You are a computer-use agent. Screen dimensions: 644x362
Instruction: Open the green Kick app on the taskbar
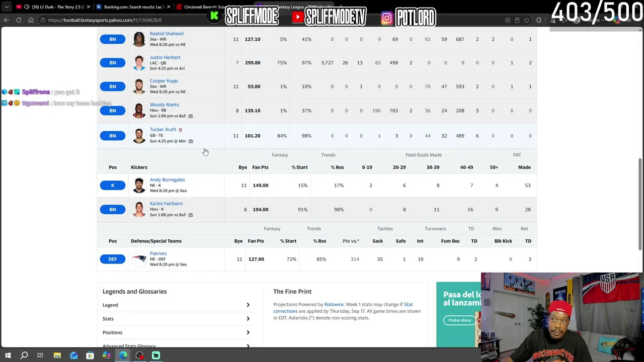click(x=156, y=355)
